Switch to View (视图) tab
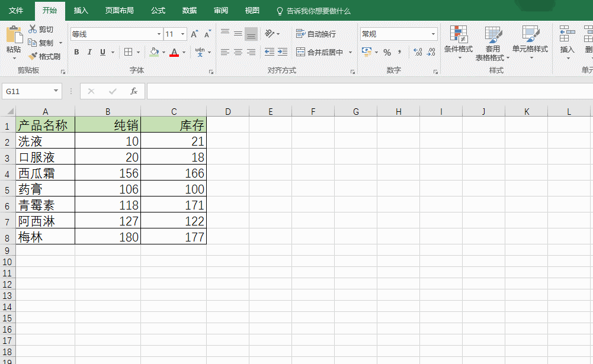This screenshot has width=593, height=364. click(252, 11)
